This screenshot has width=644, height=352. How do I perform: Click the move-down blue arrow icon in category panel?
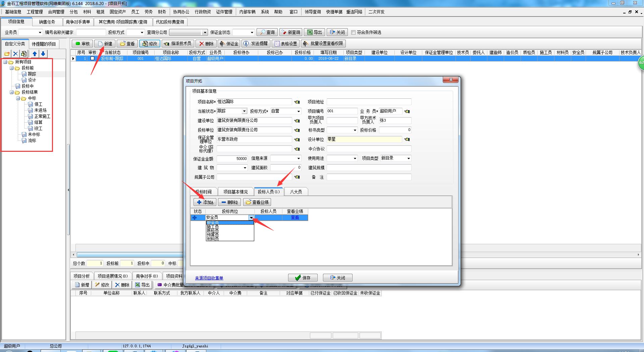[43, 54]
